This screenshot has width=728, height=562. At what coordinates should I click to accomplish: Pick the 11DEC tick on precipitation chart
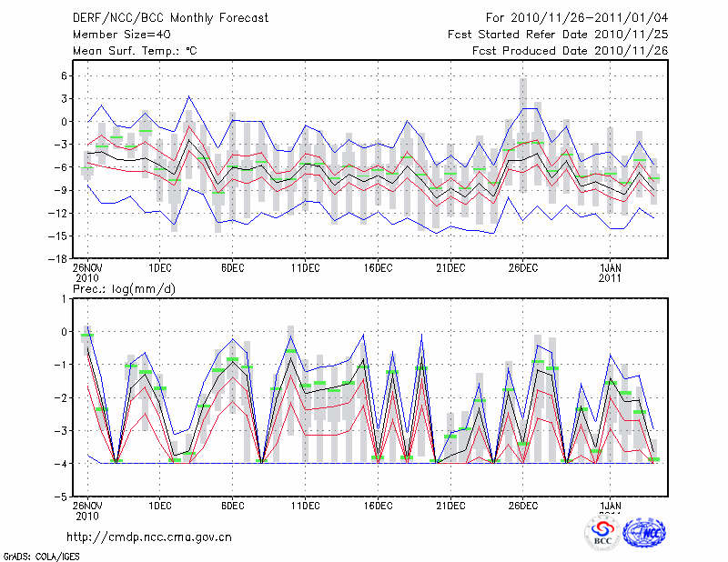(x=305, y=505)
